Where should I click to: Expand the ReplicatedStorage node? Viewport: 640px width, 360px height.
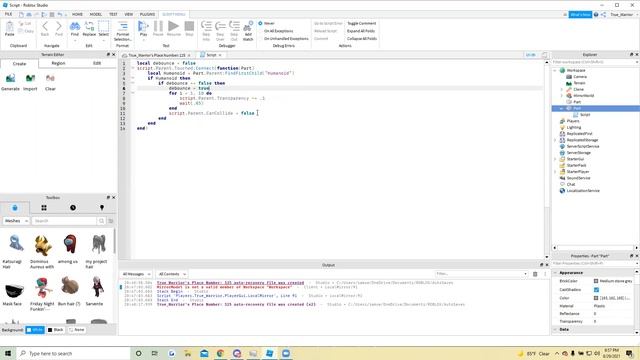pyautogui.click(x=555, y=140)
